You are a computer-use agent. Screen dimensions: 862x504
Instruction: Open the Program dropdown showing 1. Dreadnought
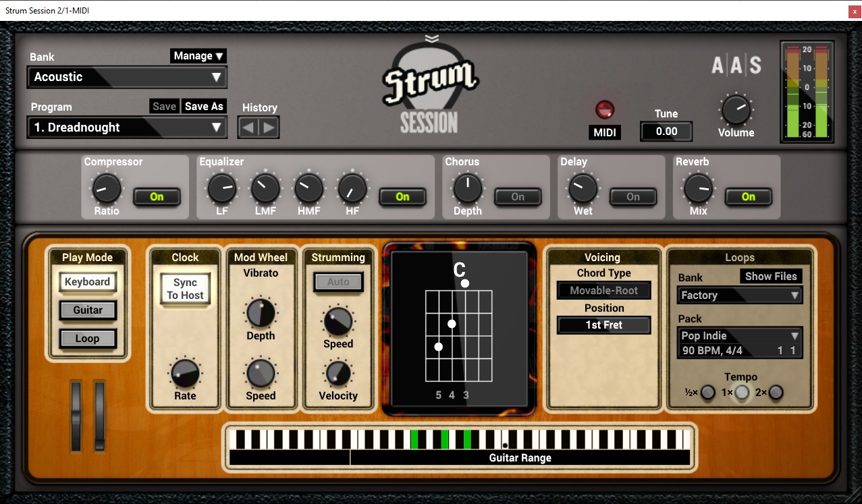pos(126,127)
